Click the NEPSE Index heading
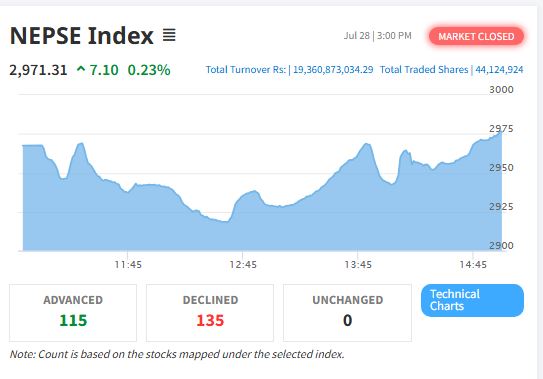Screen dimensions: 543x379 (82, 36)
